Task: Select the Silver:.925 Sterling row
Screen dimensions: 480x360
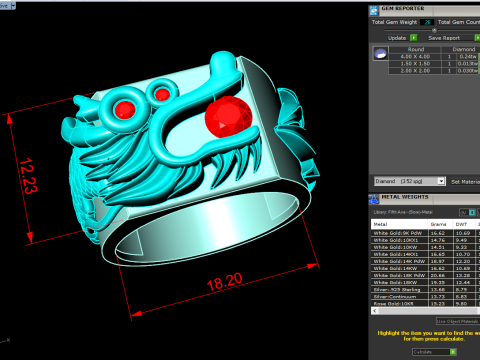Action: [425, 289]
